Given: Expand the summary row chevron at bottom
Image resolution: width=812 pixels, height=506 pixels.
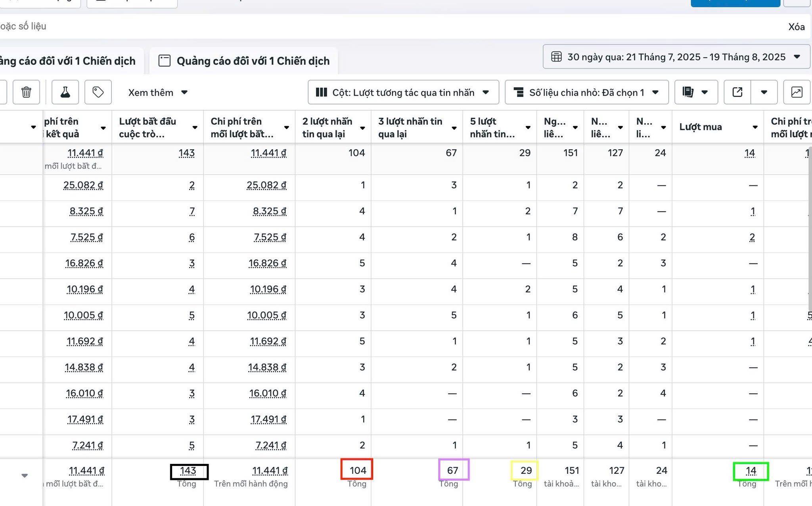Looking at the screenshot, I should pos(25,475).
